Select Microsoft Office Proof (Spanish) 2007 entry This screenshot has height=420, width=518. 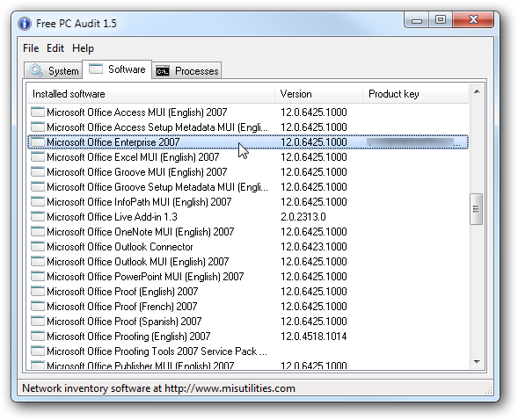pyautogui.click(x=124, y=322)
